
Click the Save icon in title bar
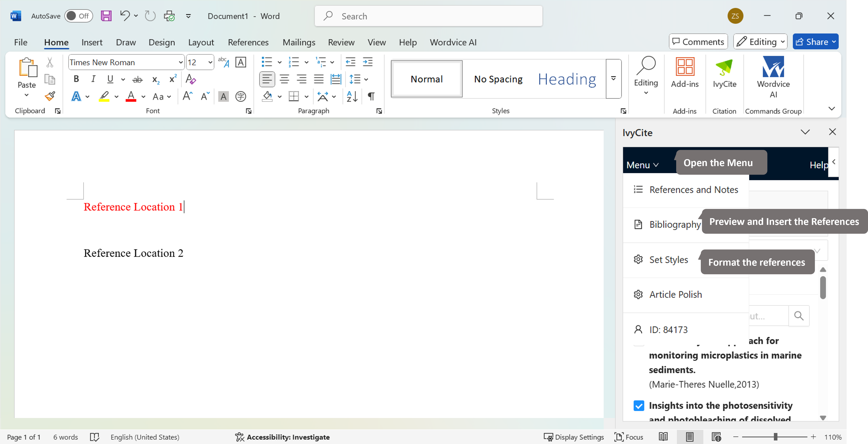pyautogui.click(x=106, y=16)
